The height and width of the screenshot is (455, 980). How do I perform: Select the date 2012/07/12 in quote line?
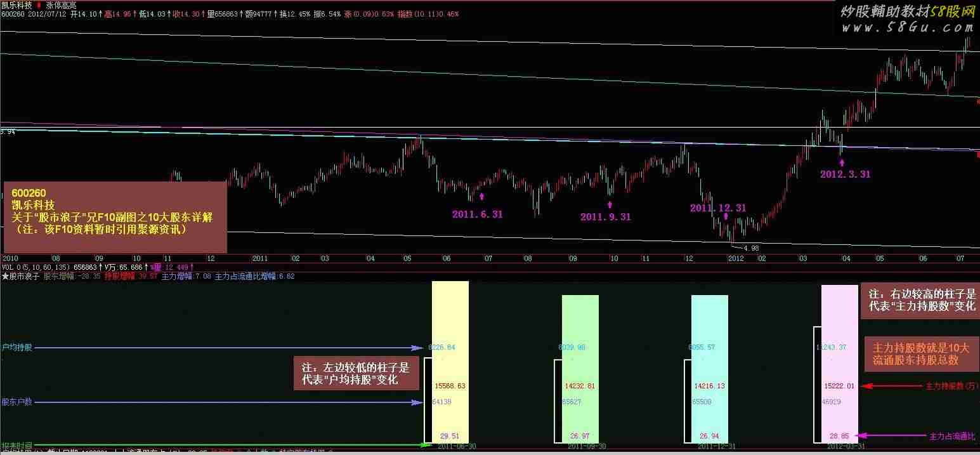tap(47, 13)
